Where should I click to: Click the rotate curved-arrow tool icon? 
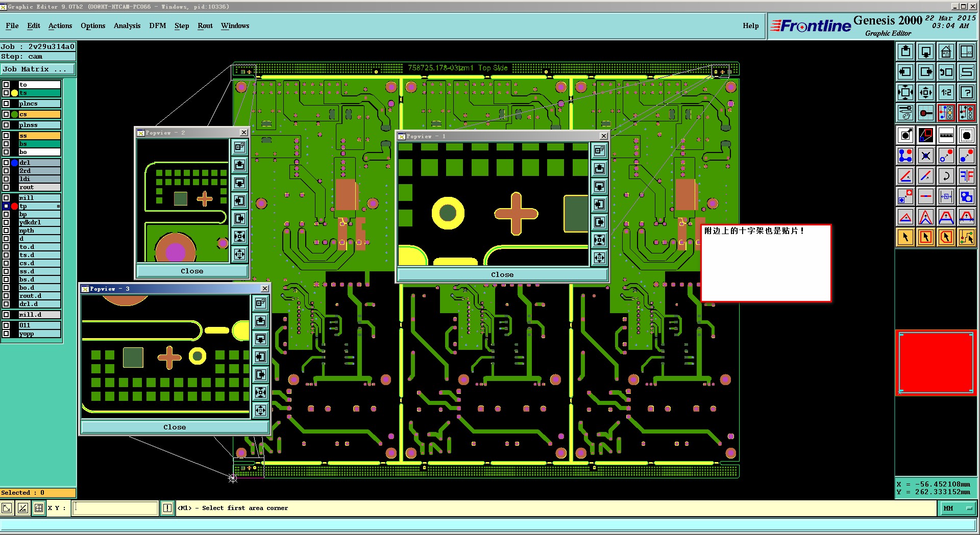coord(946,176)
